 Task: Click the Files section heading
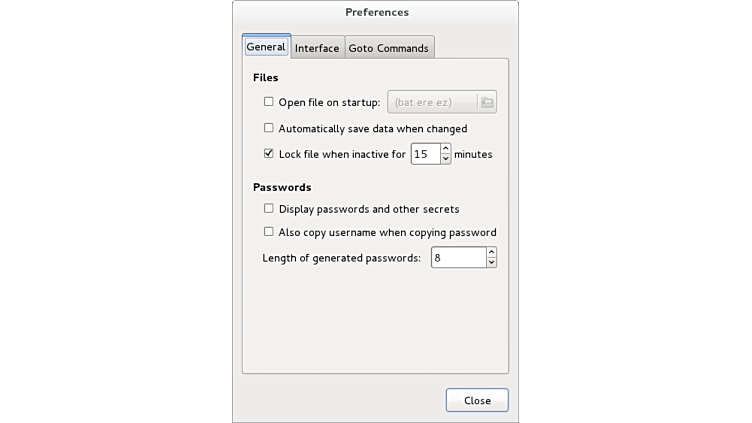point(266,78)
